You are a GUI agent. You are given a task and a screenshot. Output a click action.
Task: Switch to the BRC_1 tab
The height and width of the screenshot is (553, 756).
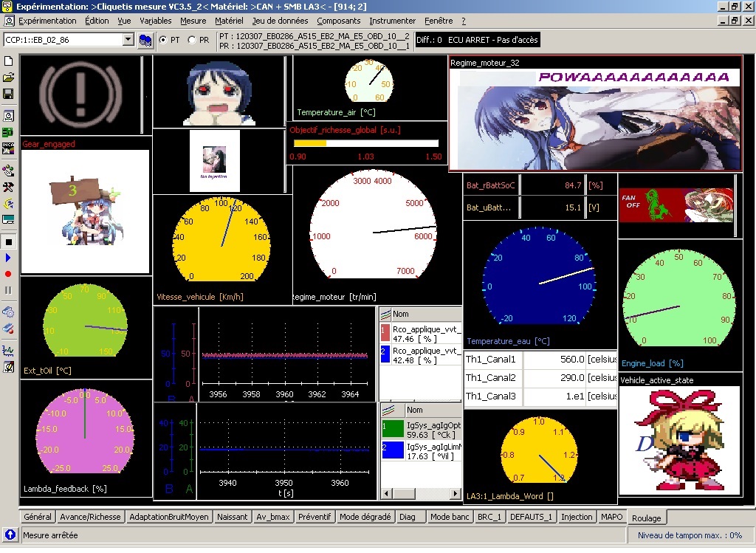pos(489,517)
